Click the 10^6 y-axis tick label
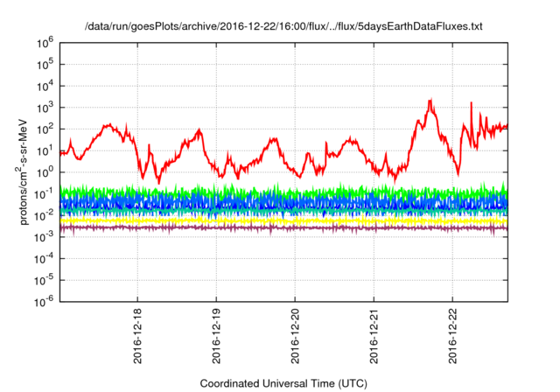560x392 pixels. click(45, 43)
